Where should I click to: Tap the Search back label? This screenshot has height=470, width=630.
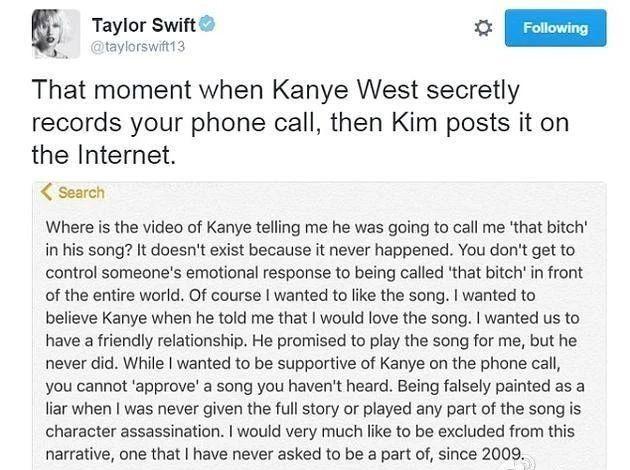coord(81,192)
